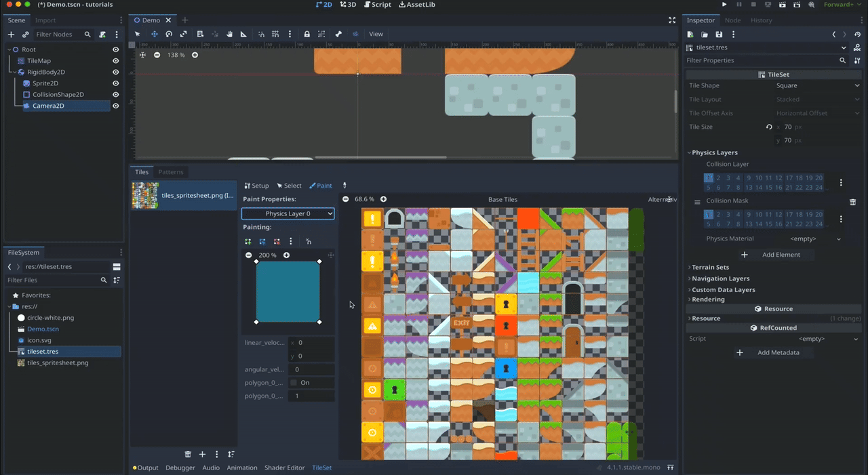Switch to the Script workspace
868x475 pixels.
pyautogui.click(x=377, y=5)
